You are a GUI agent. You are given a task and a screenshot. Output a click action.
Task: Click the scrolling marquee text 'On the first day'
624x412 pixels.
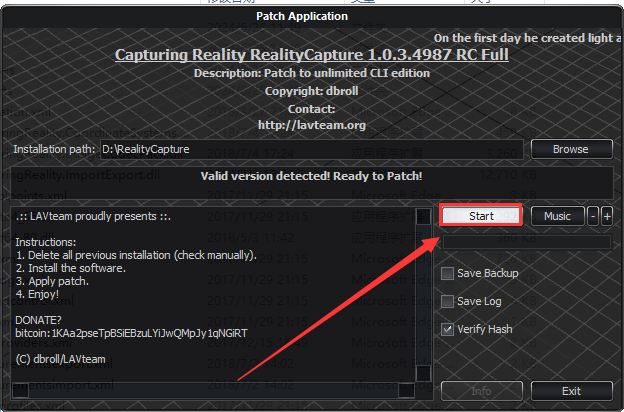(527, 38)
